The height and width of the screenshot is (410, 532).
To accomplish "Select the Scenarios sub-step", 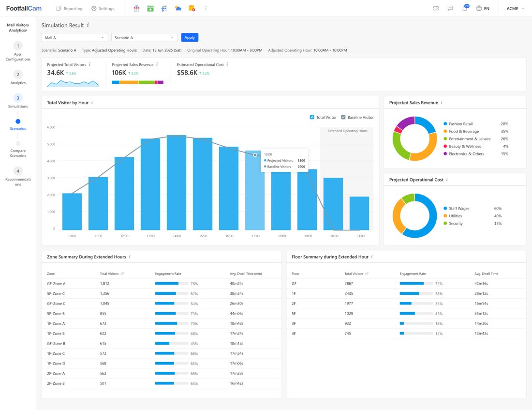I will pyautogui.click(x=18, y=124).
